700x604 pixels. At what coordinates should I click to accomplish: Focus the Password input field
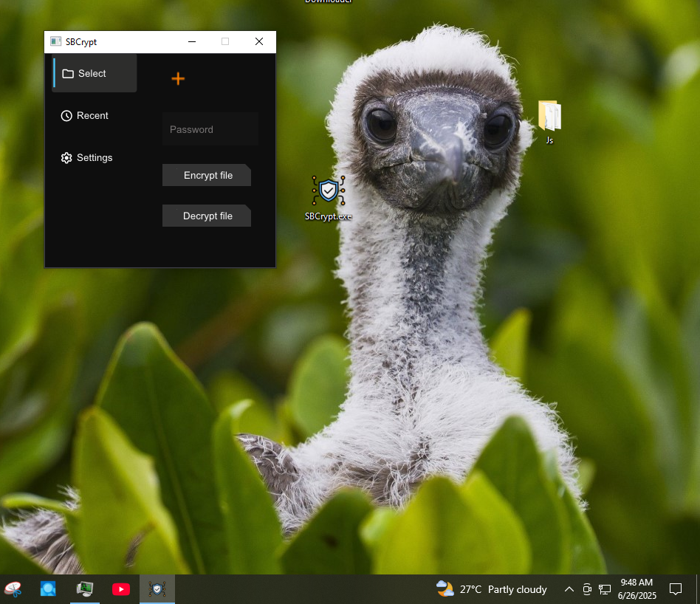click(210, 129)
